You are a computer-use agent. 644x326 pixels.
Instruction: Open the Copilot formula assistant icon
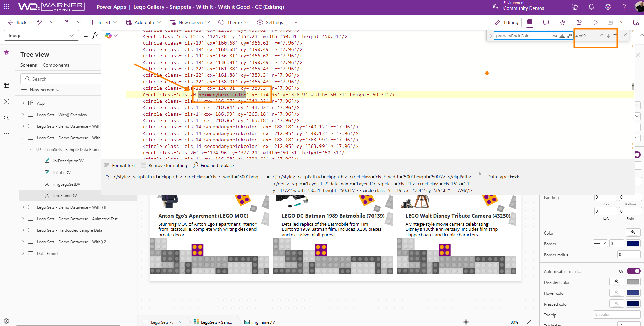click(x=109, y=36)
